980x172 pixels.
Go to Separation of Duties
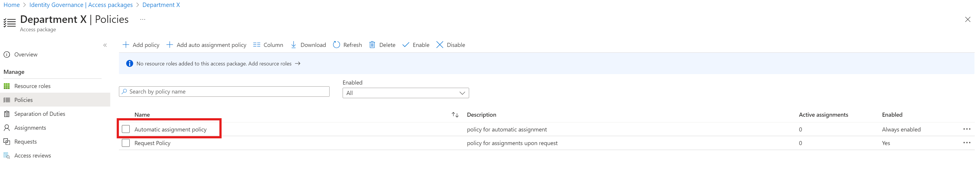[39, 114]
